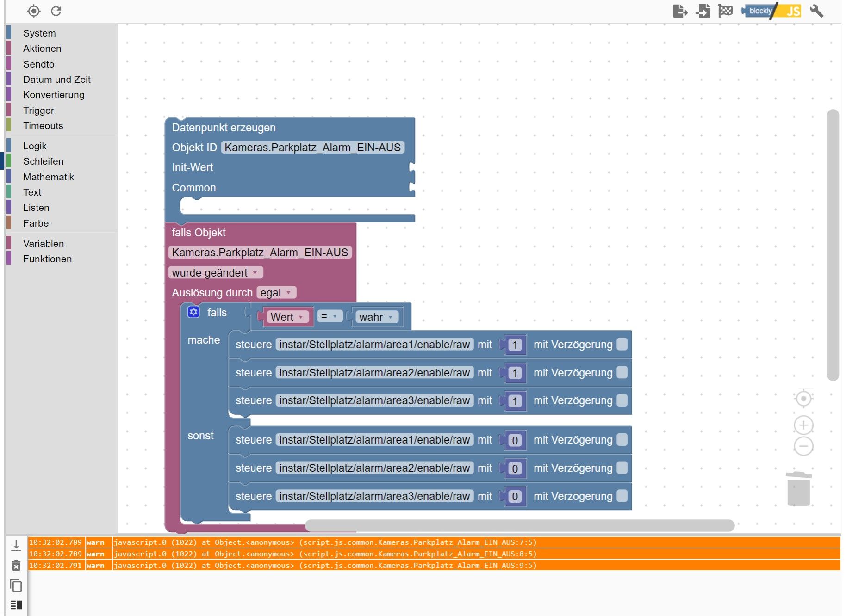
Task: Edit value 0 in sonst area3 row
Action: [x=515, y=497]
